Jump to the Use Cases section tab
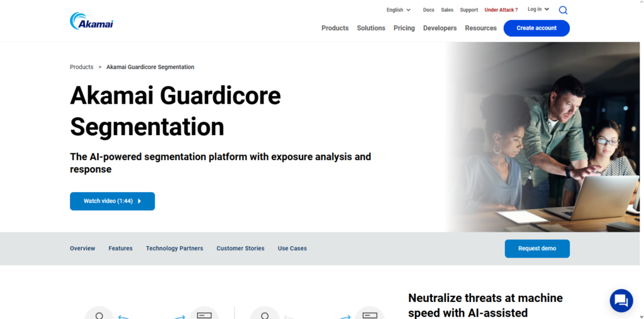 292,249
